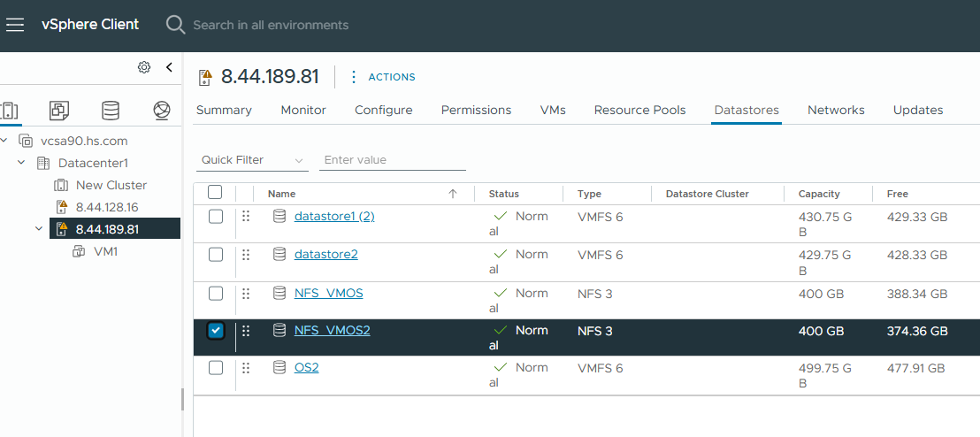The height and width of the screenshot is (437, 980).
Task: Switch to the Networks tab
Action: tap(836, 110)
